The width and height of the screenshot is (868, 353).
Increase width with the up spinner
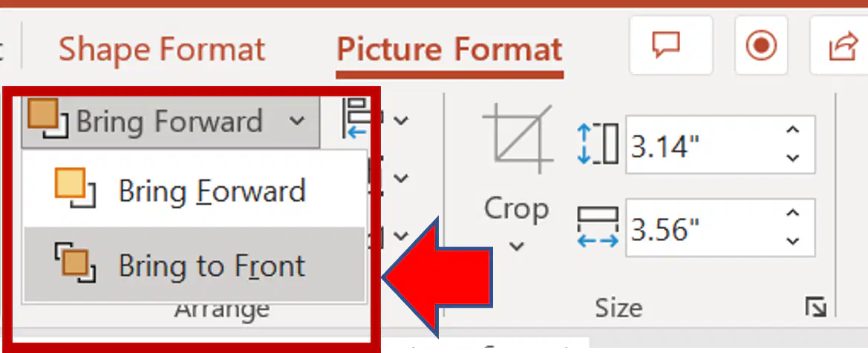[793, 213]
